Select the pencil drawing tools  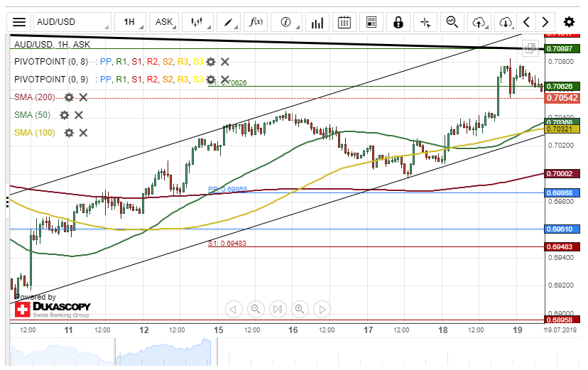click(x=231, y=22)
